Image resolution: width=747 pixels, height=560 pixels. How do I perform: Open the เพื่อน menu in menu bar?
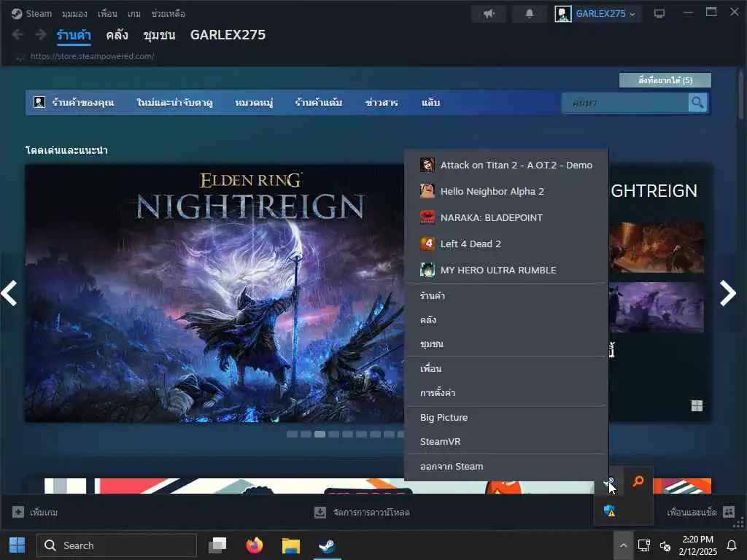coord(107,14)
